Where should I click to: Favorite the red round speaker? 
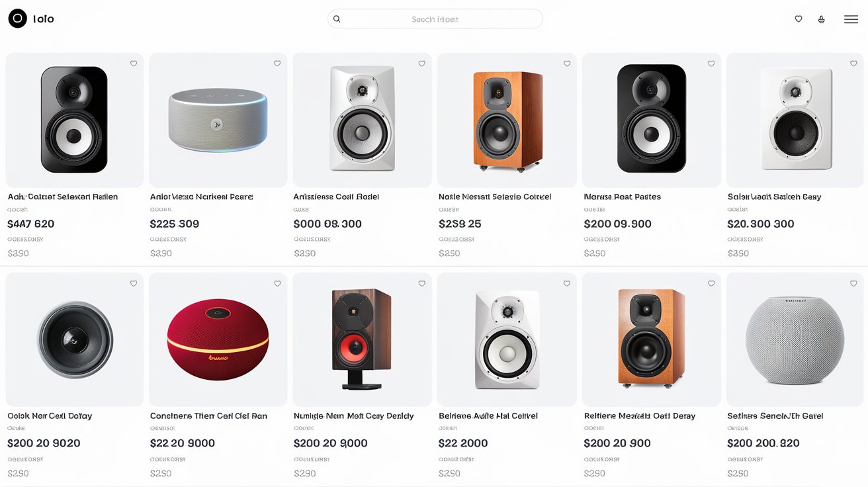pos(277,283)
